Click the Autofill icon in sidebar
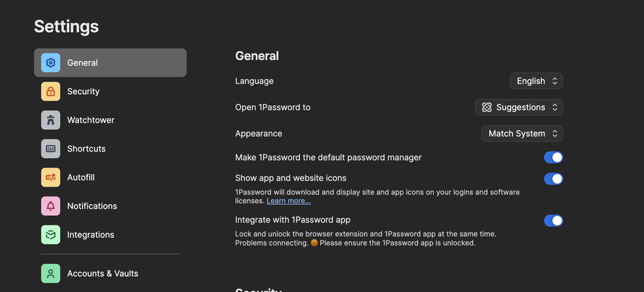The image size is (644, 292). 50,178
